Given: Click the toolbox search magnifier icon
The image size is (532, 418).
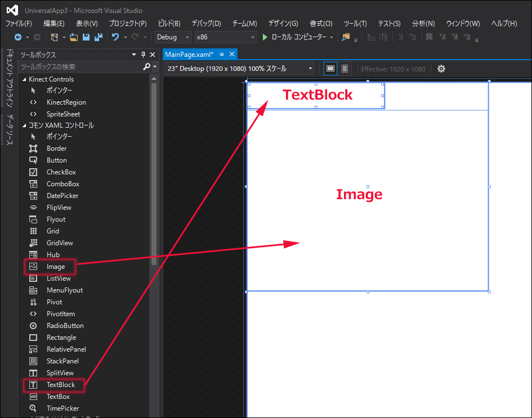Looking at the screenshot, I should [x=146, y=66].
